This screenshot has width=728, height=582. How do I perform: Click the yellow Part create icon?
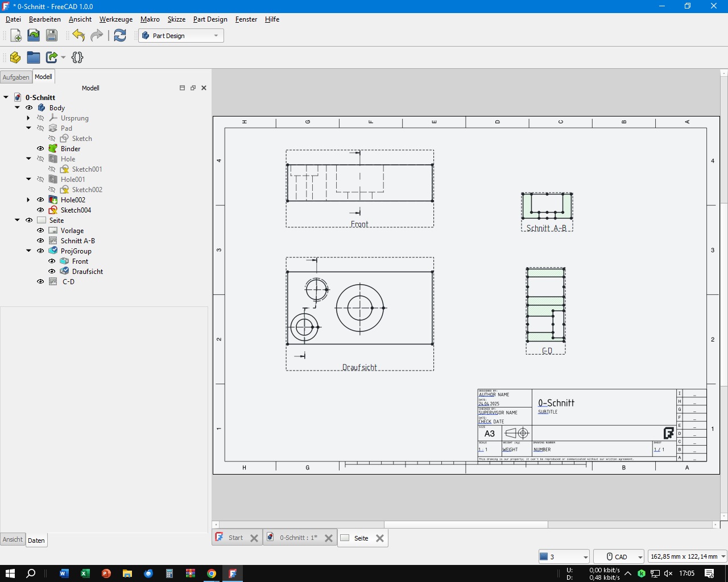coord(15,57)
